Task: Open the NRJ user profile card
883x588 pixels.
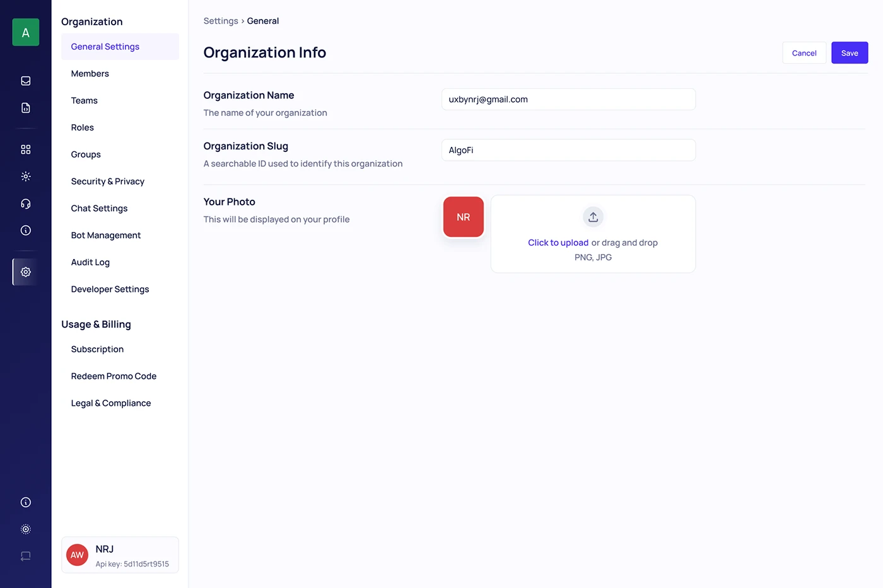Action: (x=120, y=555)
